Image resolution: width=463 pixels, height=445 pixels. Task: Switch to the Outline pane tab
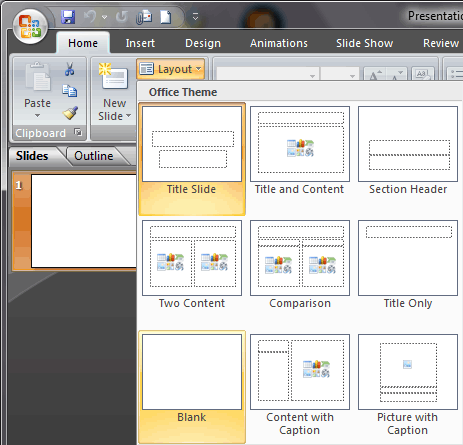pyautogui.click(x=94, y=156)
